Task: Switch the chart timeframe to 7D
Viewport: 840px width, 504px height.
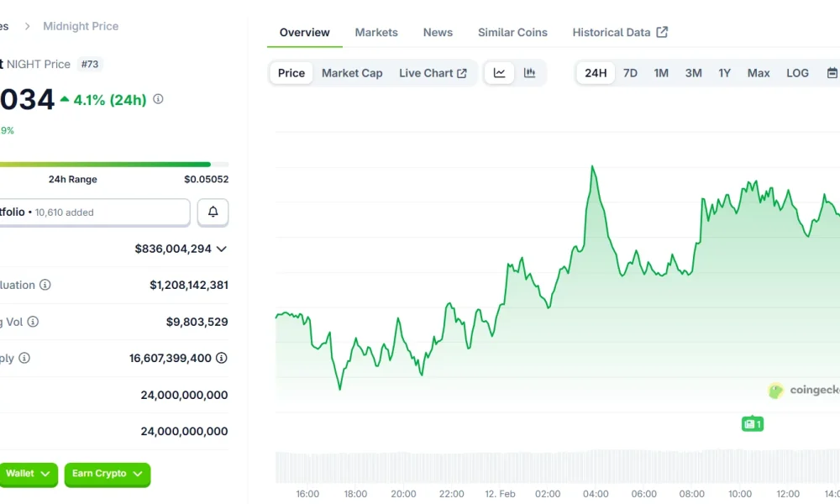Action: (x=630, y=73)
